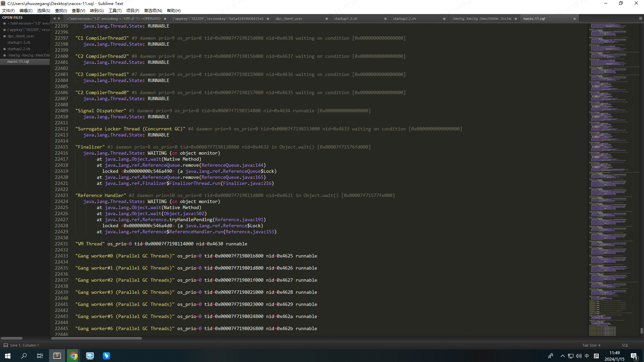644x362 pixels.
Task: Open the Tab Size: 4 selector
Action: pos(591,345)
